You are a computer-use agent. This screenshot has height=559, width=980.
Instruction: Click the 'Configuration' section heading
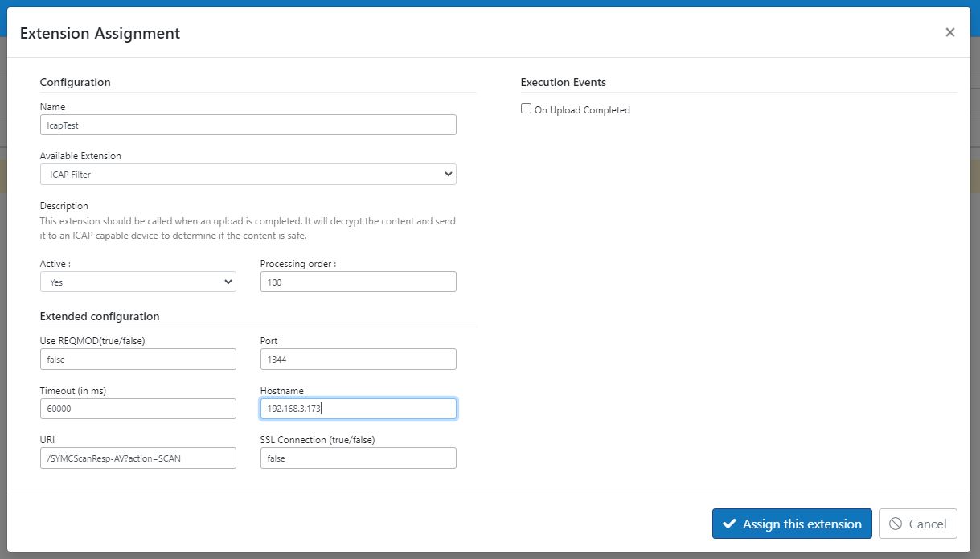[75, 82]
